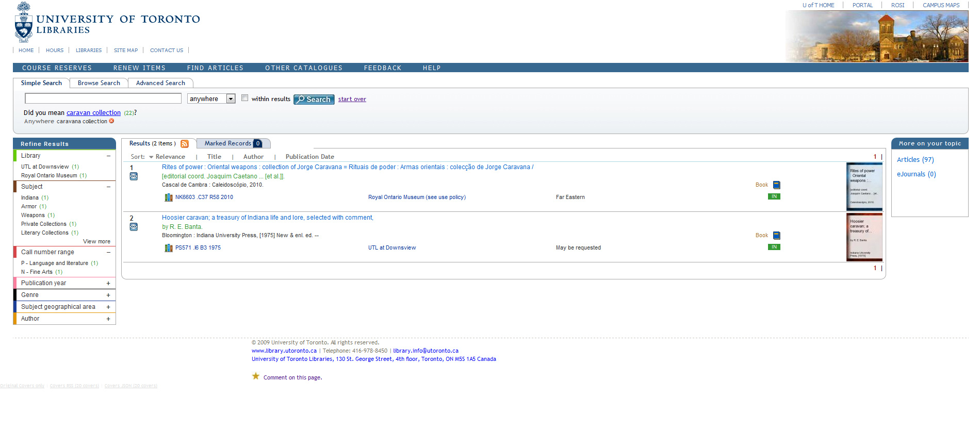
Task: Click into the simple search text field
Action: point(103,98)
